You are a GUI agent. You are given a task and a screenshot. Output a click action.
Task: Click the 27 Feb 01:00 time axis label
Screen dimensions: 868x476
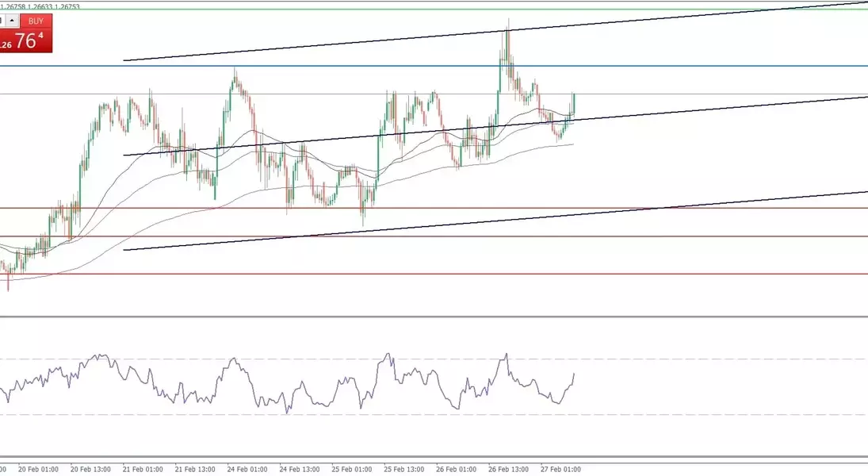pos(561,469)
